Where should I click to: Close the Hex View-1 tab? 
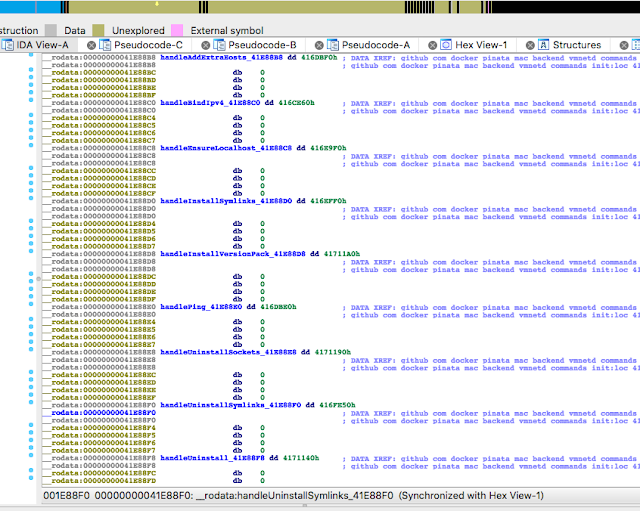[x=433, y=45]
